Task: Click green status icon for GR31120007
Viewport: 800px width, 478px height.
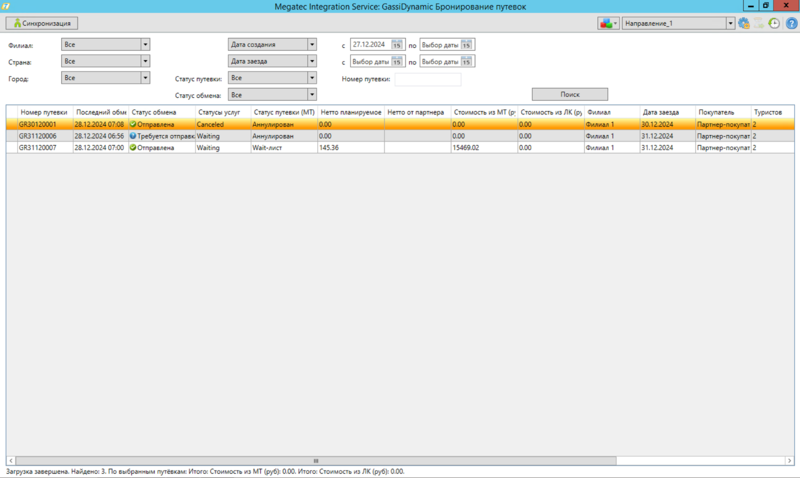Action: 134,147
